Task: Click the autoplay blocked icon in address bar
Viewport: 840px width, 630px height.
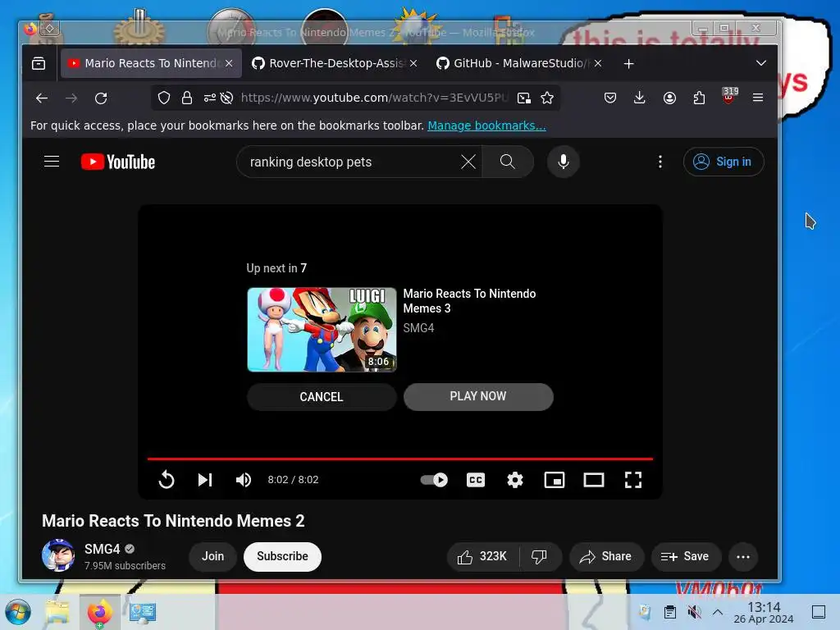Action: pos(226,98)
